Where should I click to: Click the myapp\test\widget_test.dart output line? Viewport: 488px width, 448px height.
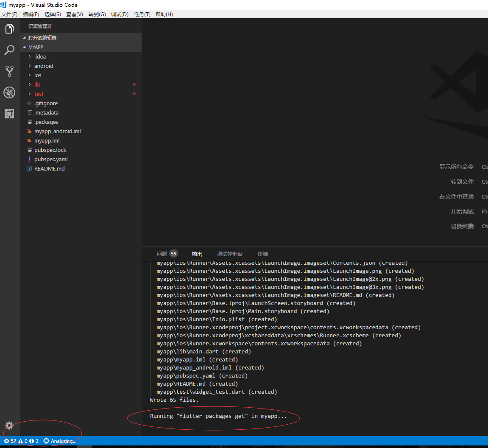[217, 392]
